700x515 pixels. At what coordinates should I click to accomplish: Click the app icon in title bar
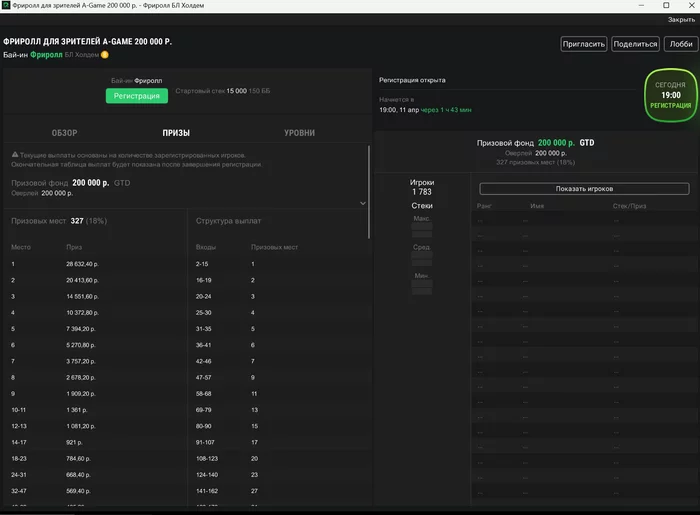coord(6,5)
